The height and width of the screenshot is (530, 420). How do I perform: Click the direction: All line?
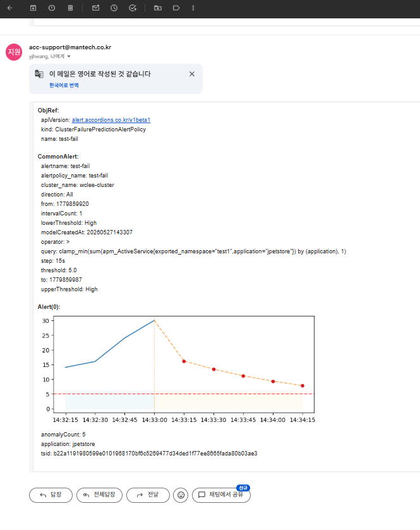coord(57,195)
